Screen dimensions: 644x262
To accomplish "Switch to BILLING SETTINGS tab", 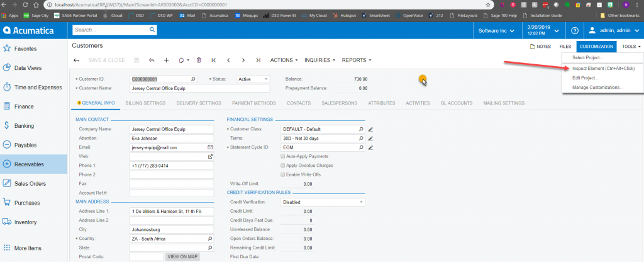I will [145, 103].
